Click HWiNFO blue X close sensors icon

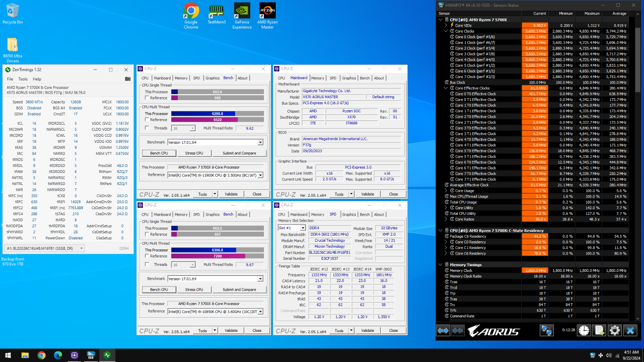point(630,331)
